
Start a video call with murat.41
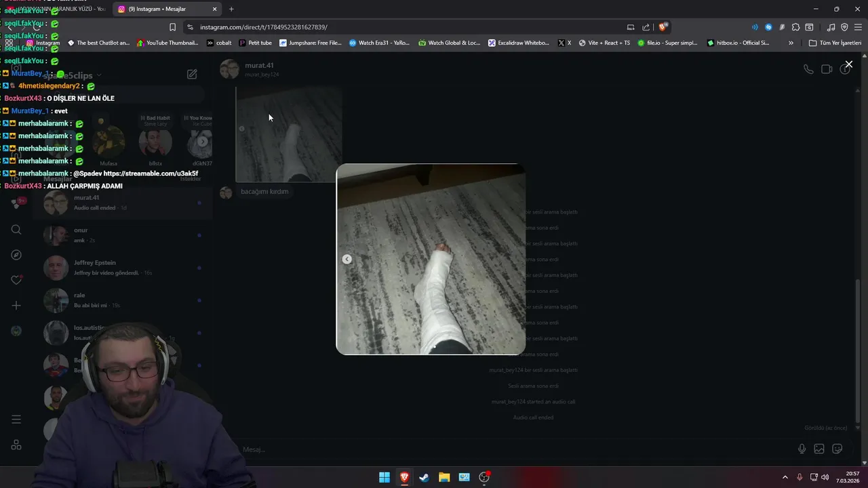coord(827,69)
